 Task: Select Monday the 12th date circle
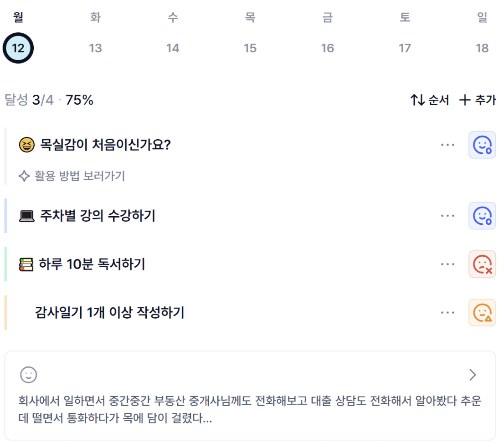point(18,48)
